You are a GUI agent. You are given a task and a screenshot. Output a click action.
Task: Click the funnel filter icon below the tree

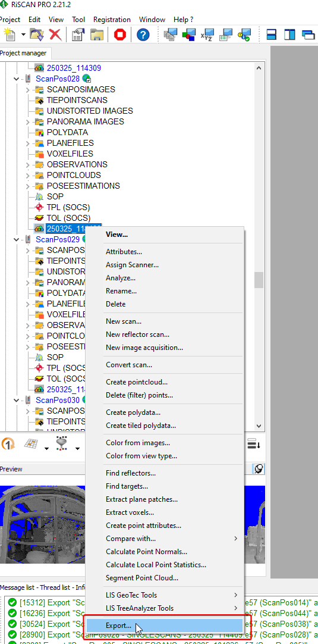(62, 444)
